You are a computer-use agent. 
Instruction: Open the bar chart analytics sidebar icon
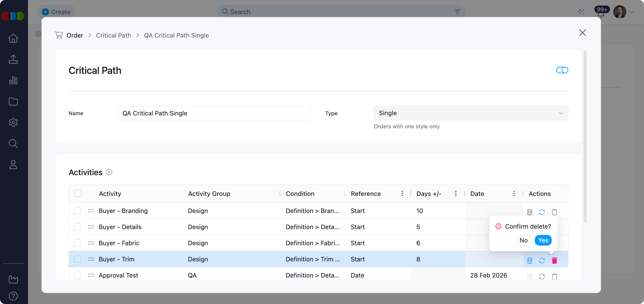(x=13, y=80)
